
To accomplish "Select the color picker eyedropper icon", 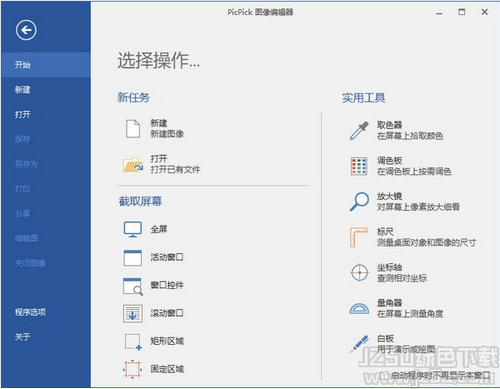I will (x=359, y=130).
